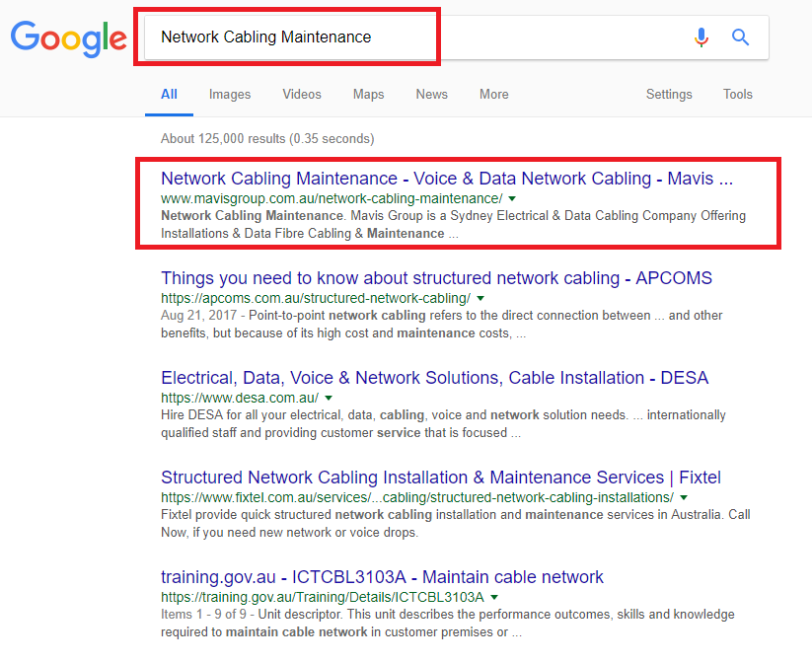Switch to the Videos tab

point(302,95)
